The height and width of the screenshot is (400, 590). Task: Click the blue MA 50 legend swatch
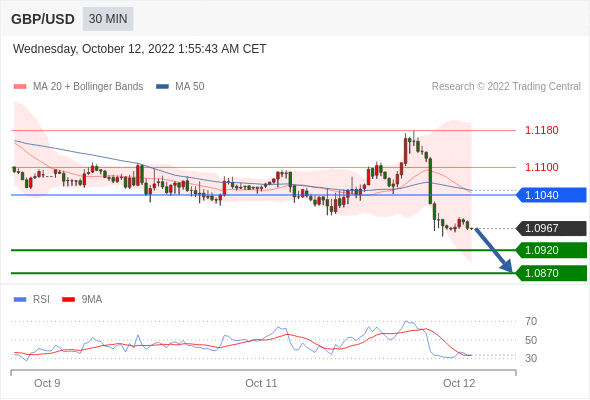[163, 87]
